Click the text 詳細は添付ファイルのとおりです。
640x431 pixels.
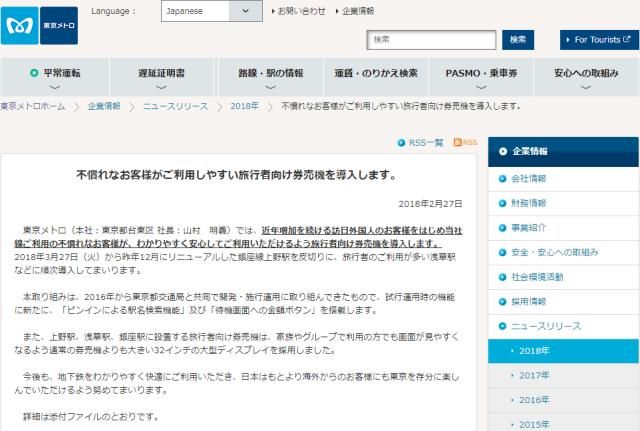point(91,417)
